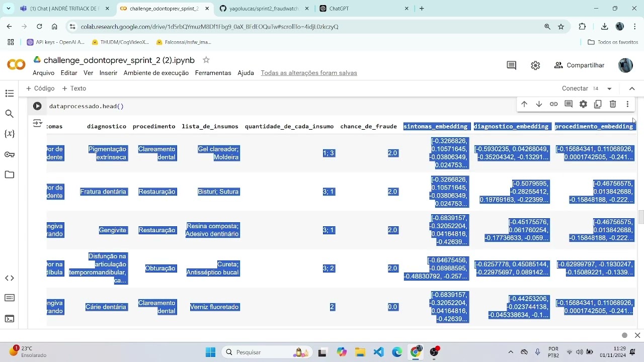Open the terminal panel

pyautogui.click(x=9, y=319)
